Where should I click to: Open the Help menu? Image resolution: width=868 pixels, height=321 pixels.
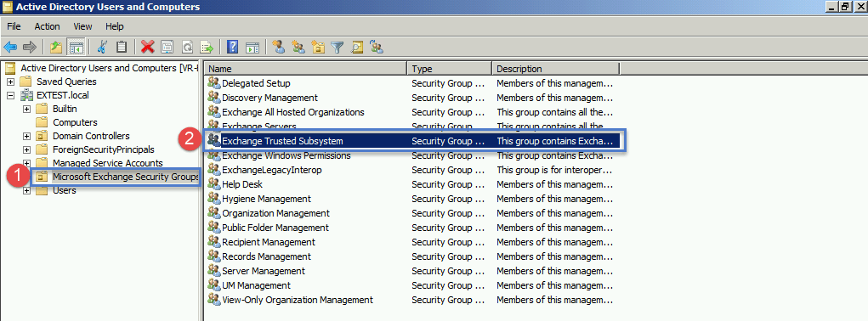point(115,26)
